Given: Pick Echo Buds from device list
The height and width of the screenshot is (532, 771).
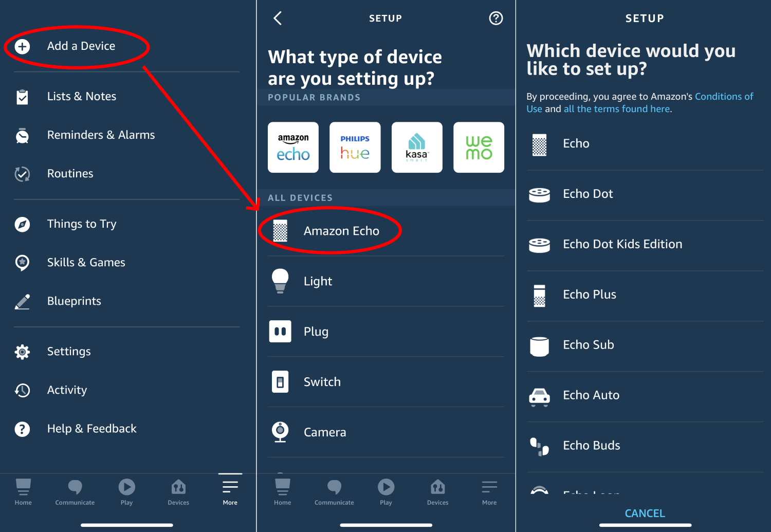Looking at the screenshot, I should coord(591,446).
